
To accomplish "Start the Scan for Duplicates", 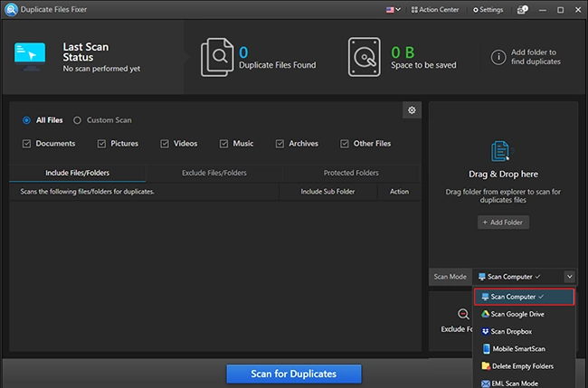I will pyautogui.click(x=294, y=374).
